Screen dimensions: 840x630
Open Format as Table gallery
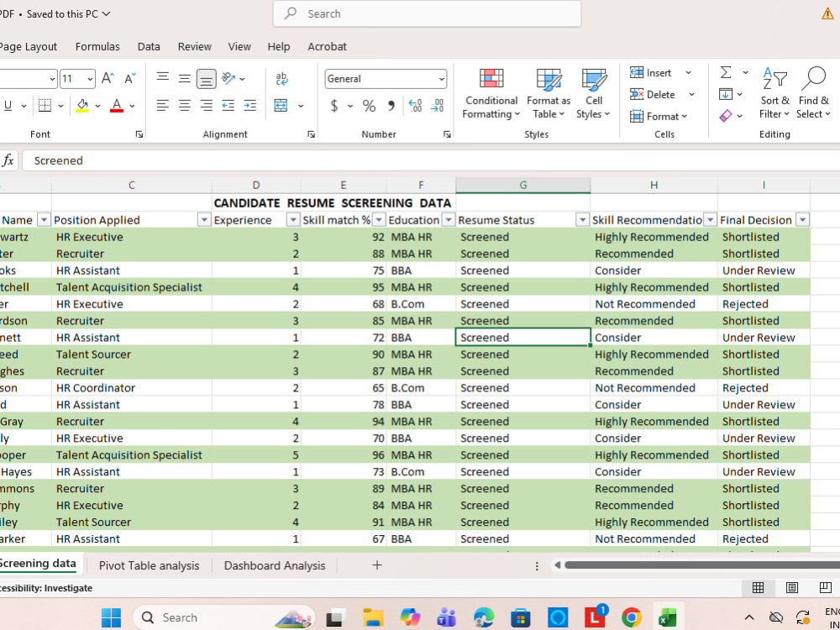pyautogui.click(x=549, y=94)
